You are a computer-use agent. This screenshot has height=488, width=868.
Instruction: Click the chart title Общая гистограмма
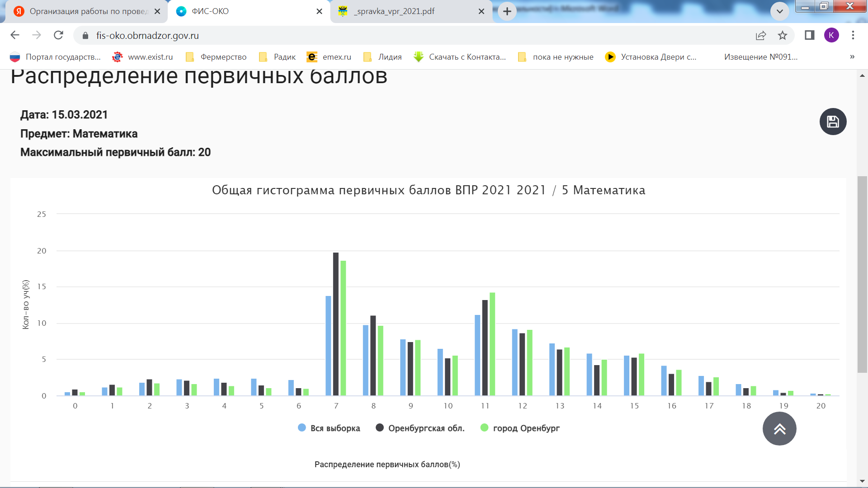(x=429, y=190)
